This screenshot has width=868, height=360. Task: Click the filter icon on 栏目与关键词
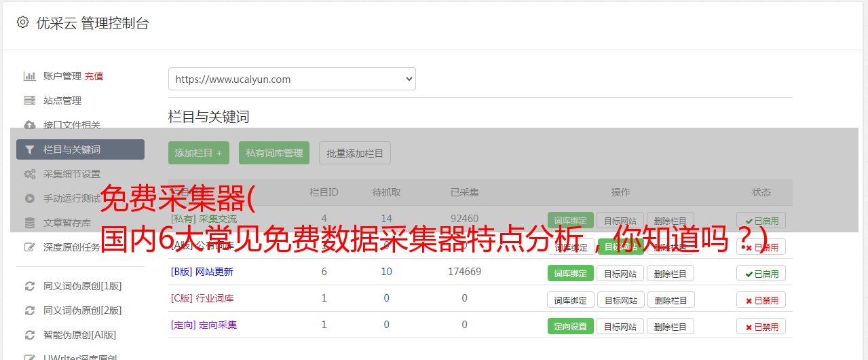[x=29, y=149]
